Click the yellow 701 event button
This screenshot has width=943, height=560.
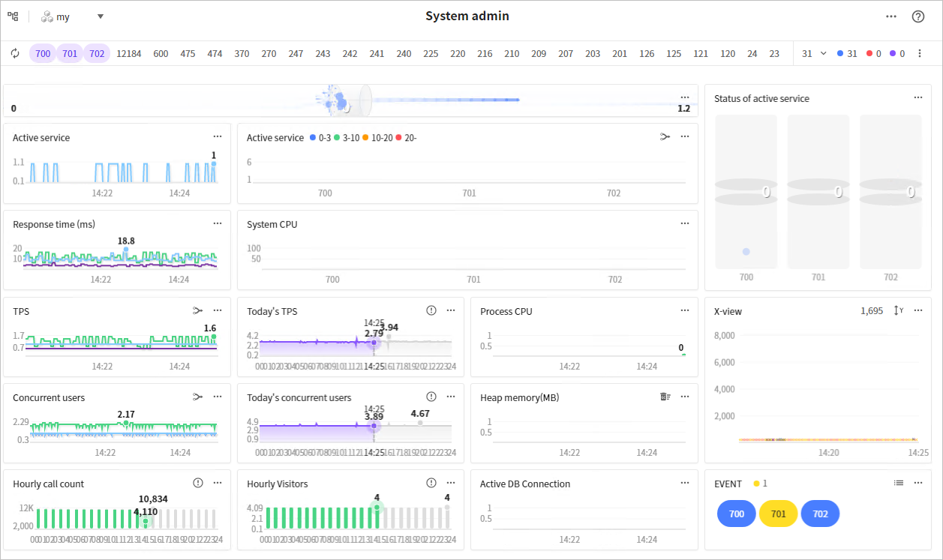click(778, 514)
